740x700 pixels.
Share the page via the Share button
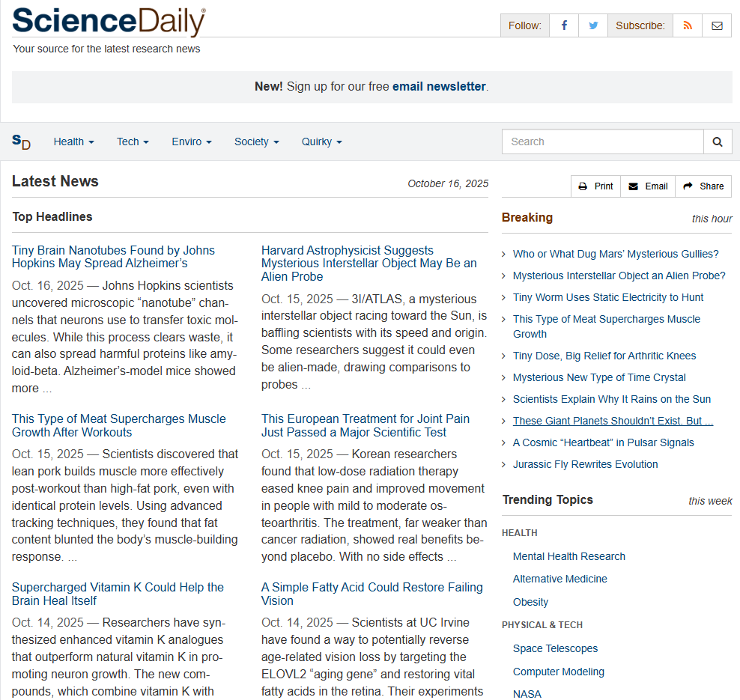tap(703, 186)
